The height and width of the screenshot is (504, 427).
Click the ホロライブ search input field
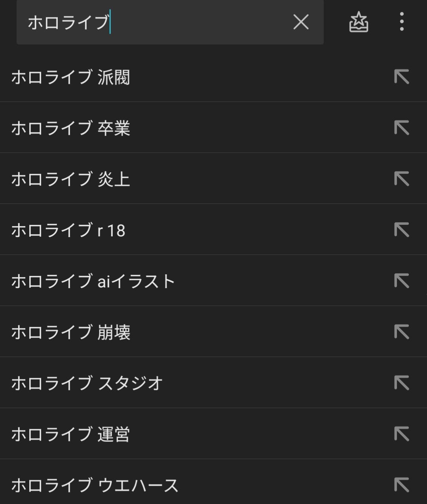158,22
